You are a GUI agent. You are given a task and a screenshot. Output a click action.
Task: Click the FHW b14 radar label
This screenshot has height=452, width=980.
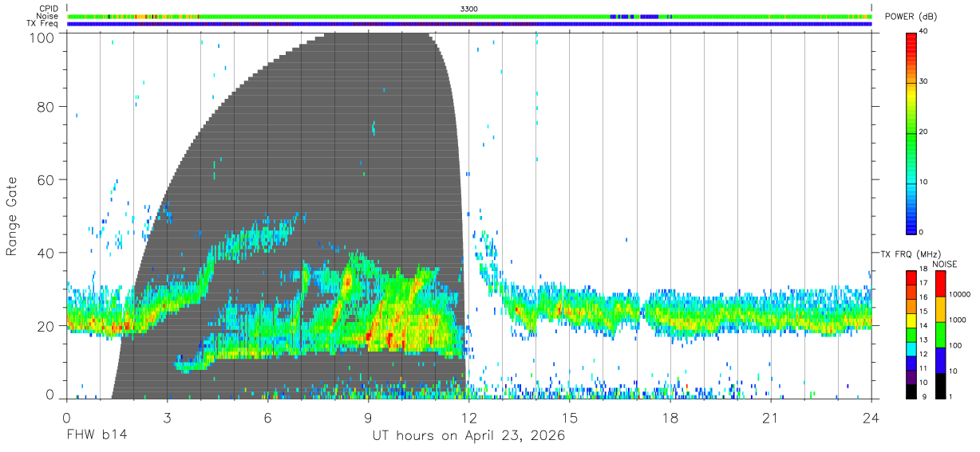tap(96, 436)
